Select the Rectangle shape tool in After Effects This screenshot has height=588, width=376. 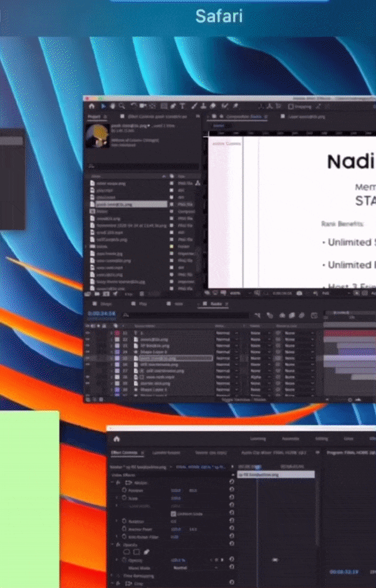(x=164, y=106)
